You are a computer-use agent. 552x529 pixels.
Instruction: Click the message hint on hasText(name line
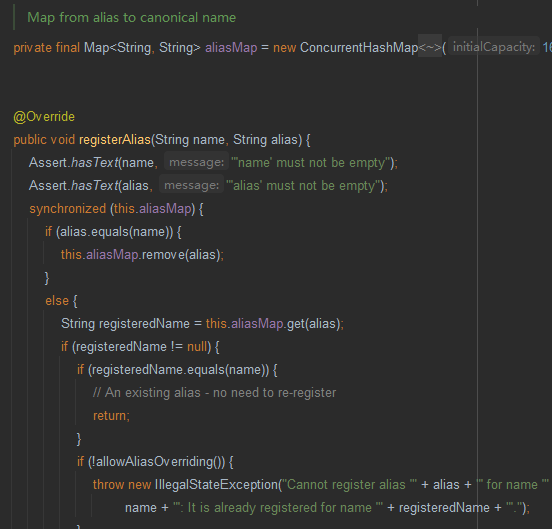(x=196, y=162)
